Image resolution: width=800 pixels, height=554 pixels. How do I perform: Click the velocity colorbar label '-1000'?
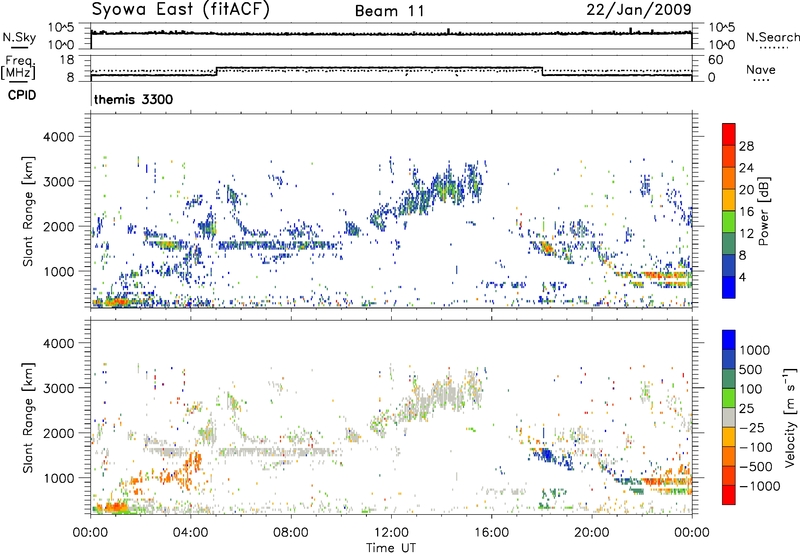click(760, 486)
